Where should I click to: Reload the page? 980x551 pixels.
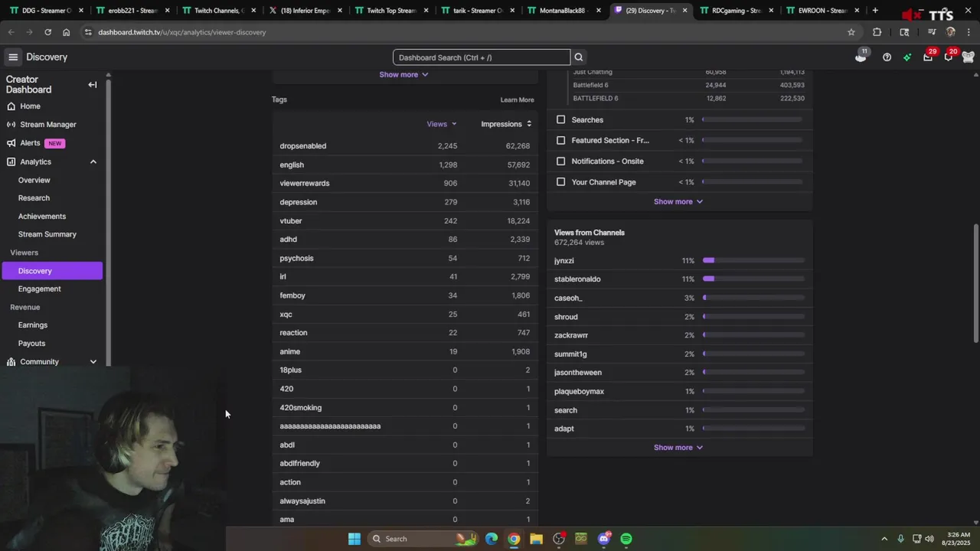(x=47, y=32)
